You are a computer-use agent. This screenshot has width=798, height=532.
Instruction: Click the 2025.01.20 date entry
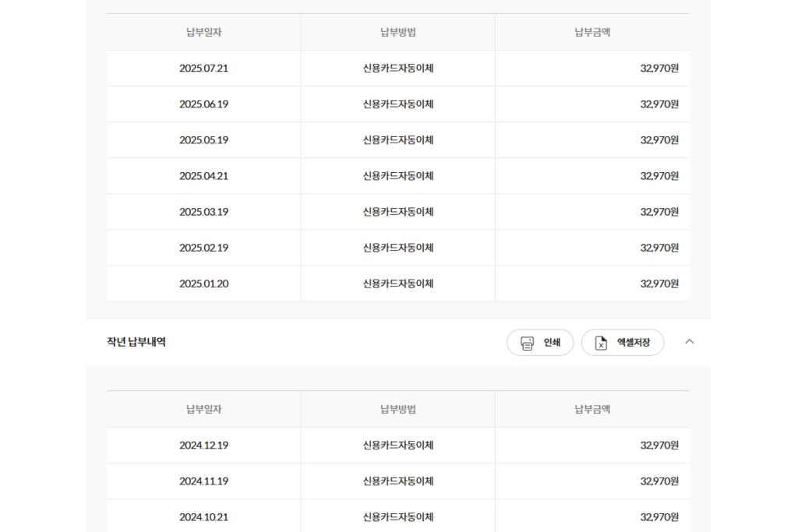click(x=203, y=284)
